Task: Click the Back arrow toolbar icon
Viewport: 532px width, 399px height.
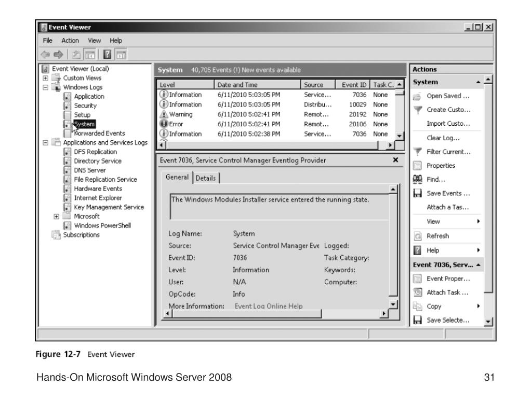Action: click(45, 54)
